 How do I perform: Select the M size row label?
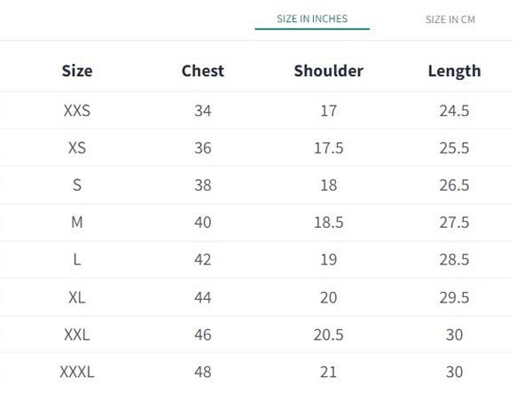pyautogui.click(x=77, y=223)
